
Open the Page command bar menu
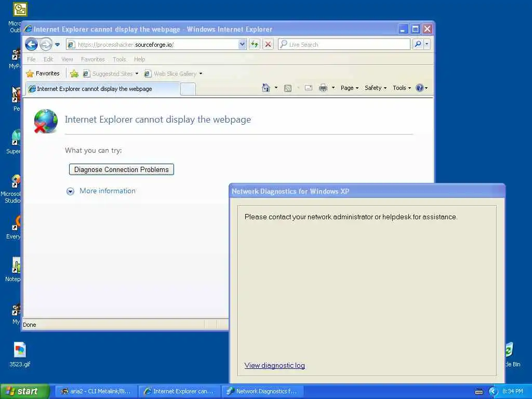[x=350, y=88]
